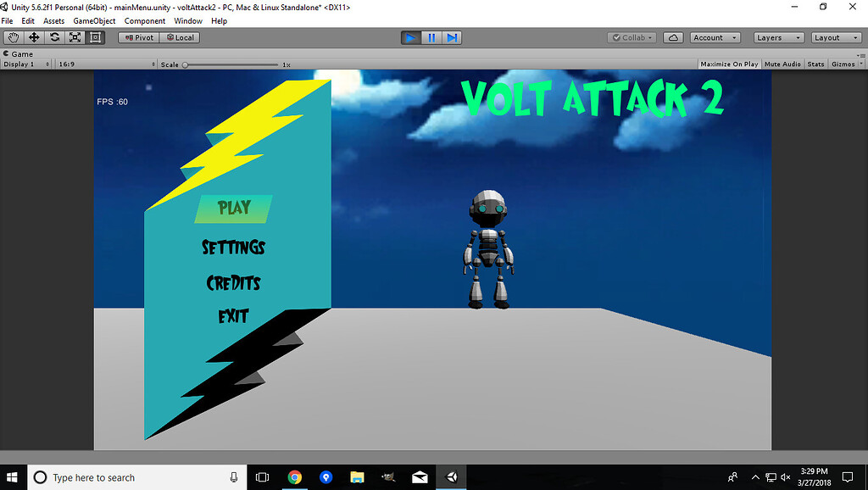Open the GameObject menu
The width and height of the screenshot is (868, 490).
pos(93,20)
